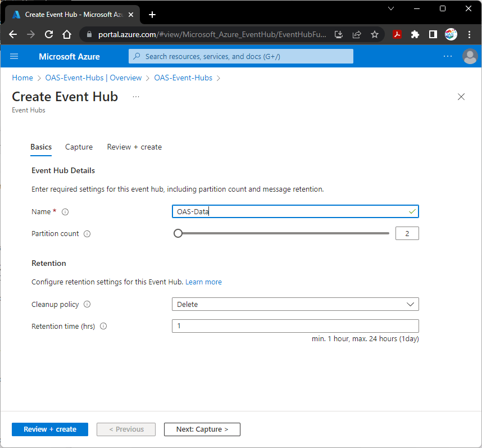Open the top bar more options ellipsis
This screenshot has width=482, height=448.
[448, 56]
